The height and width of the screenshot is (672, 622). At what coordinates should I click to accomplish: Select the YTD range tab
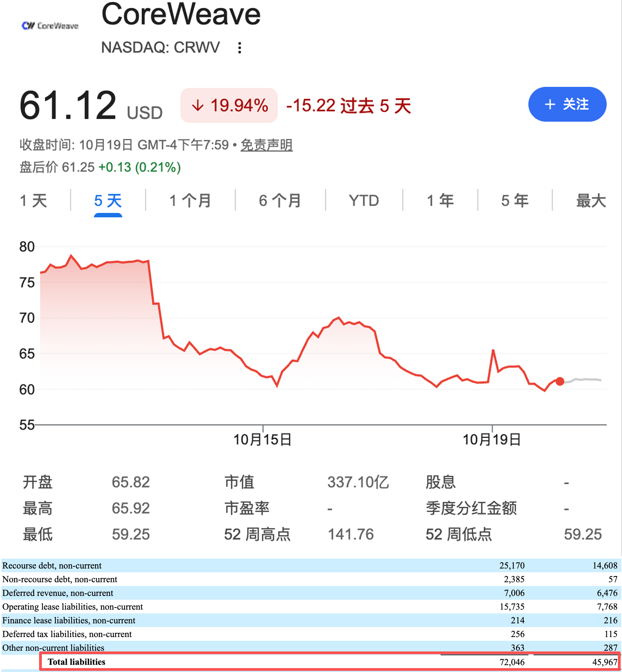(x=364, y=200)
